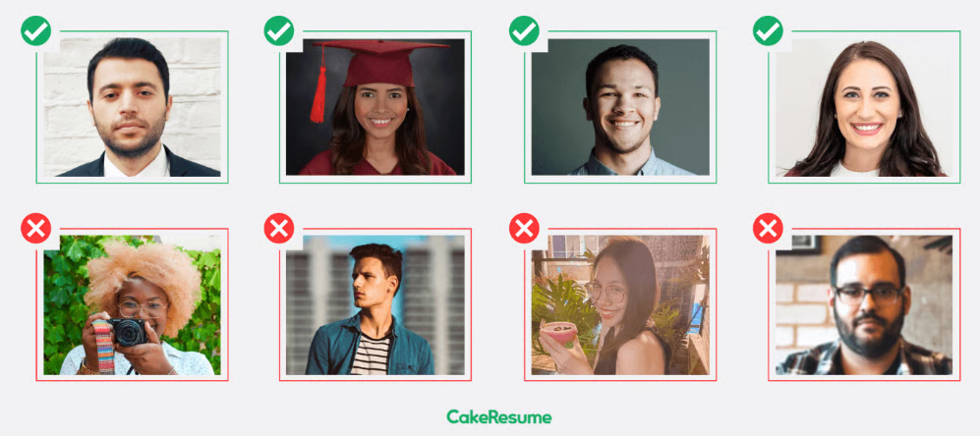Image resolution: width=980 pixels, height=436 pixels.
Task: Click green checkmark above smiling man in blue shirt
Action: click(x=524, y=31)
